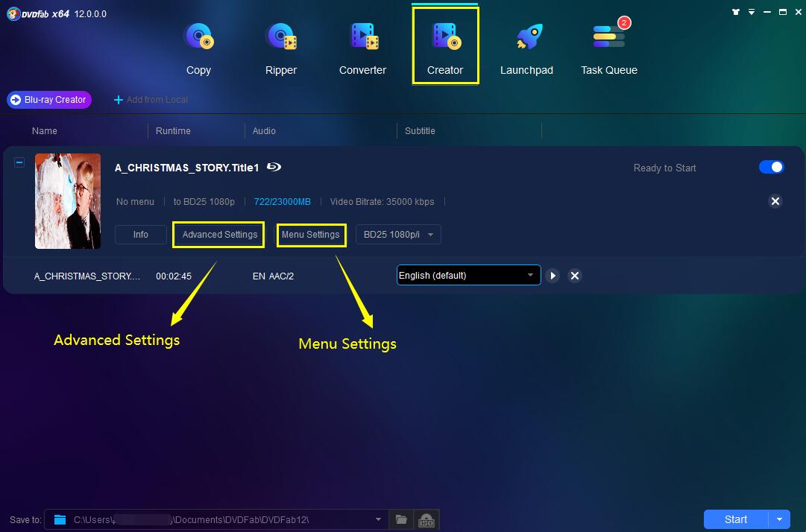Image resolution: width=806 pixels, height=532 pixels.
Task: Preview the A_CHRISTMAS_STORY clip with play icon
Action: [552, 276]
